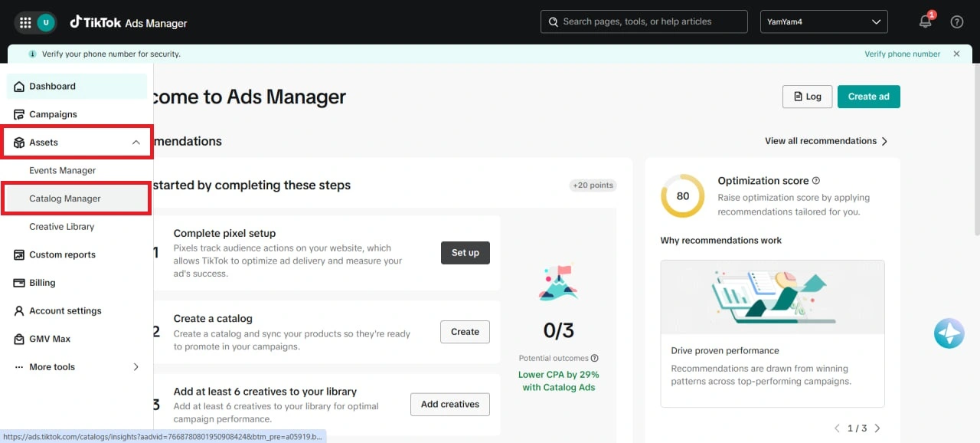
Task: Click the Complete pixel setup heading
Action: [224, 233]
